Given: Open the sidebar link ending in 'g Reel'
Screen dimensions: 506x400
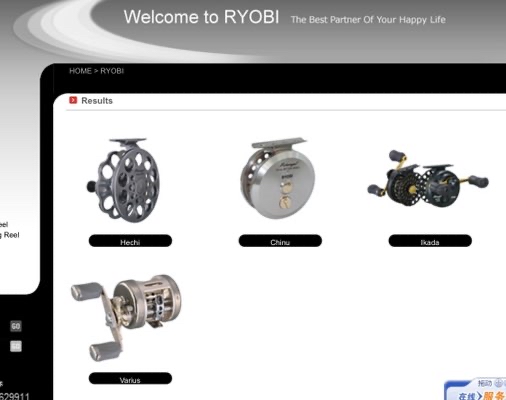Looking at the screenshot, I should coord(10,235).
